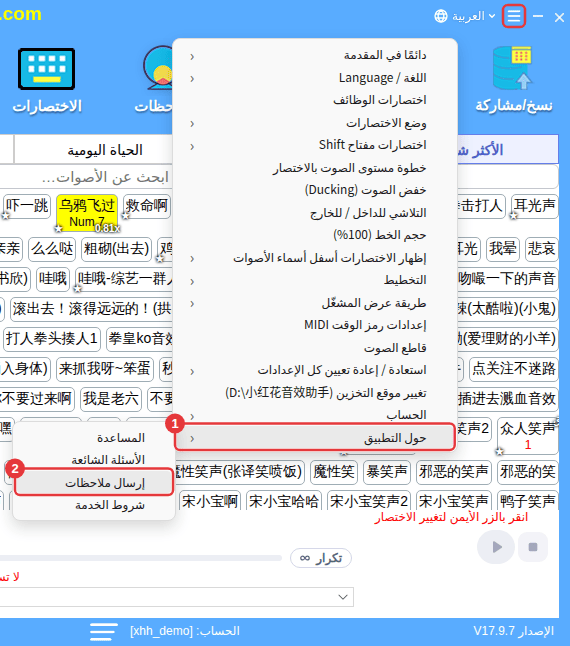
Task: Choose تغيير موقع التخزين entry
Action: tap(315, 393)
